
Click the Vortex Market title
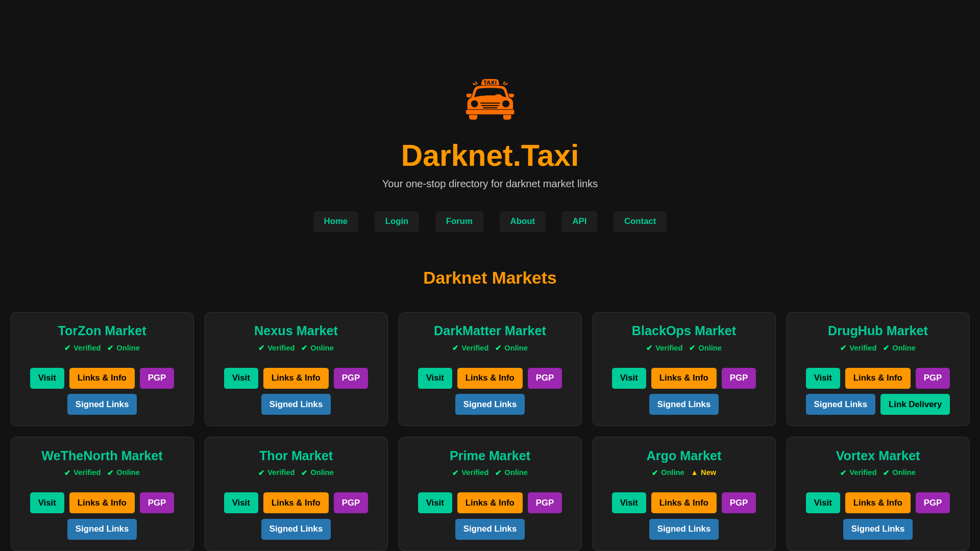[878, 456]
